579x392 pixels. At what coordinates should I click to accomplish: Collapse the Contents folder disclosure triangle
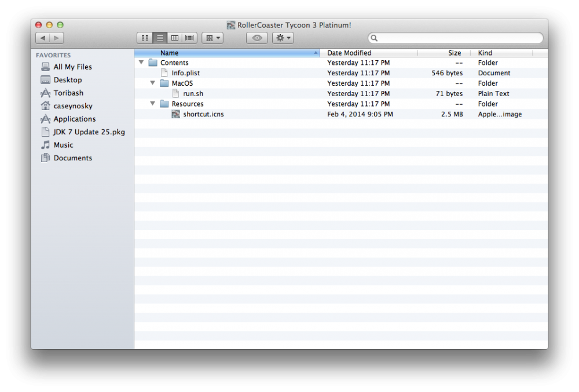tap(141, 63)
